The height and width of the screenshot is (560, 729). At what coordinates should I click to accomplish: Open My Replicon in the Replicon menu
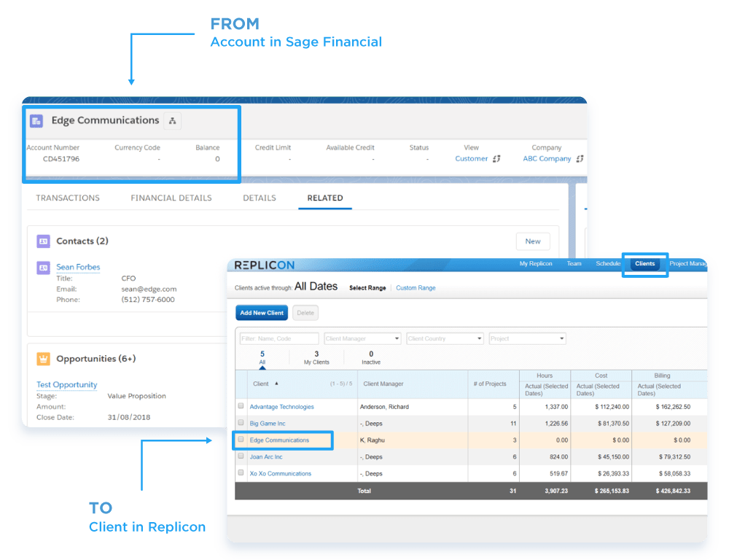[536, 264]
